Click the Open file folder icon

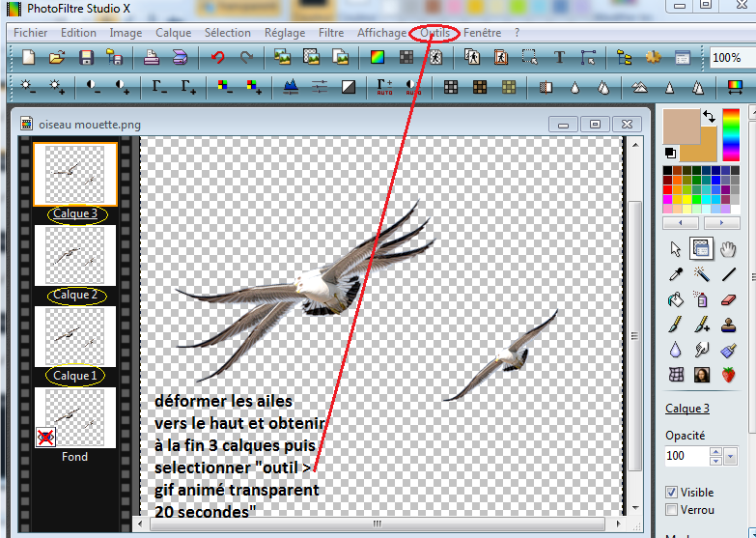point(57,58)
